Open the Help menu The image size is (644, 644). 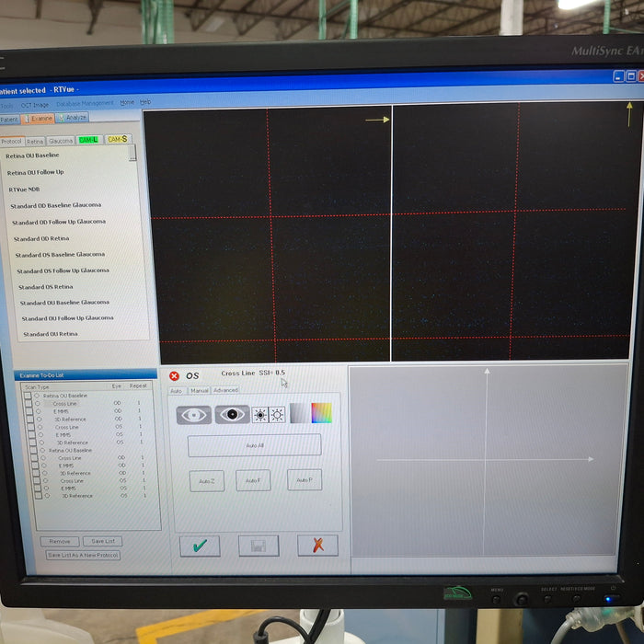145,102
